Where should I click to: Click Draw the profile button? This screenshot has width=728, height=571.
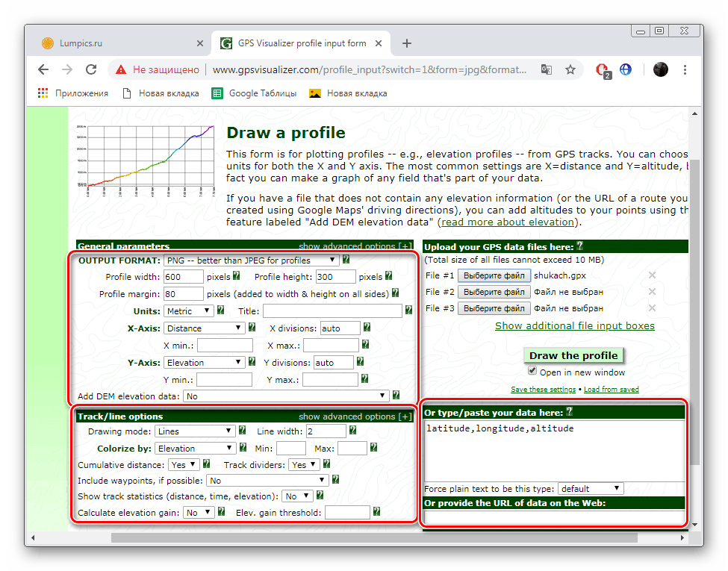click(x=573, y=355)
